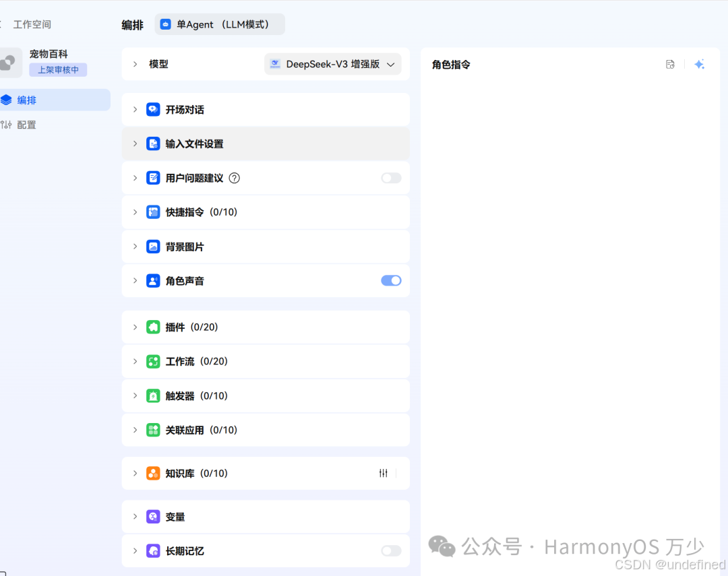
Task: Click the 背景图片 image icon
Action: click(153, 247)
